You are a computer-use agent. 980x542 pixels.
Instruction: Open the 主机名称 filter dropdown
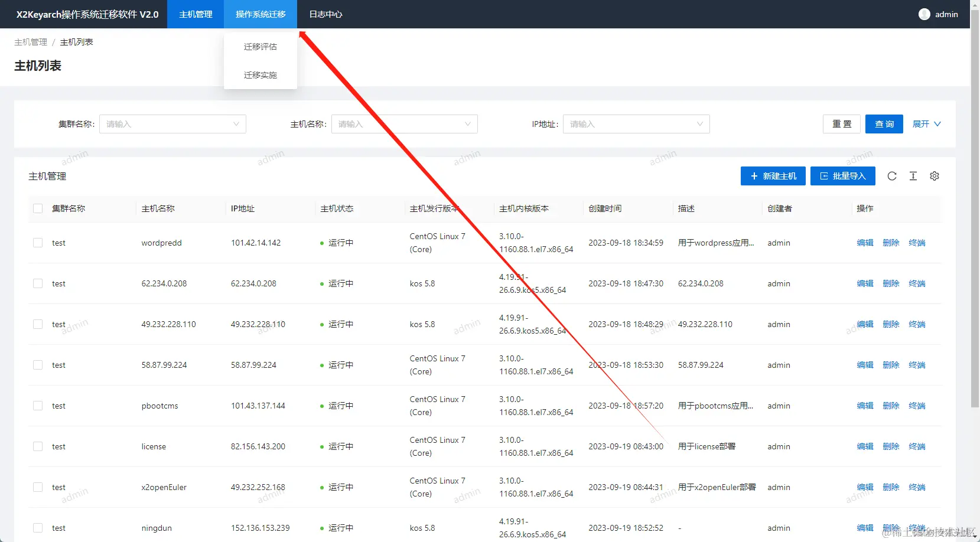click(x=405, y=124)
